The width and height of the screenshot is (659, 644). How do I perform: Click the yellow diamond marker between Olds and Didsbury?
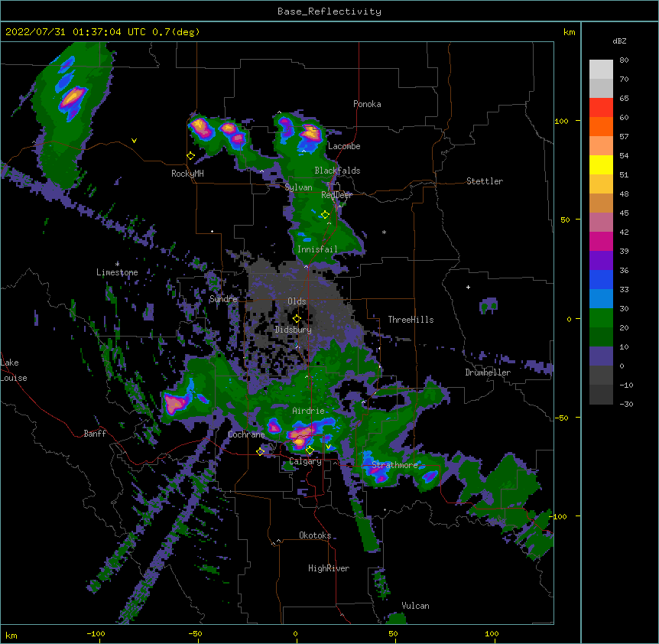click(297, 319)
